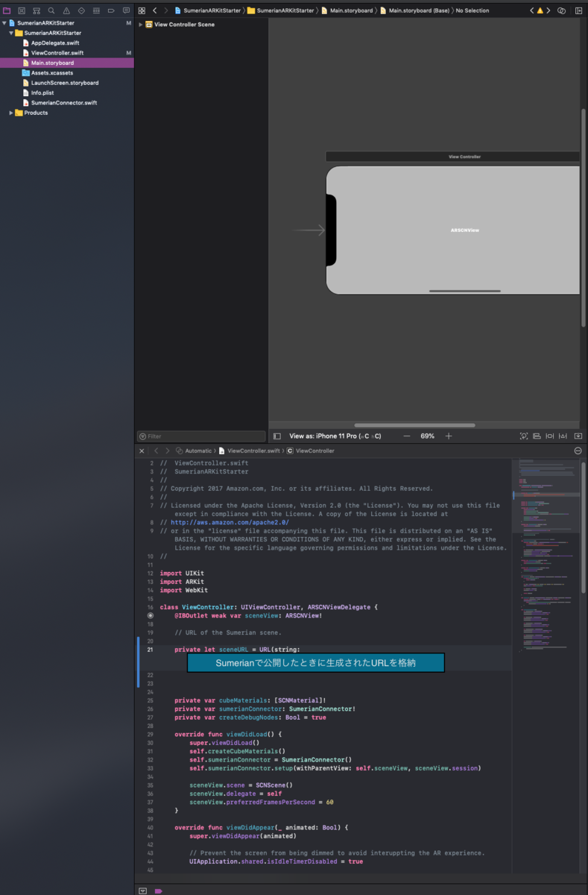Click the viewDidLoad function line
This screenshot has height=895, width=588.
point(228,735)
